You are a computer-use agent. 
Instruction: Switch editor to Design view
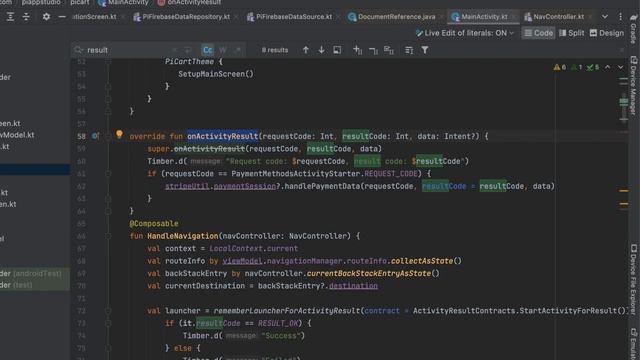(607, 33)
